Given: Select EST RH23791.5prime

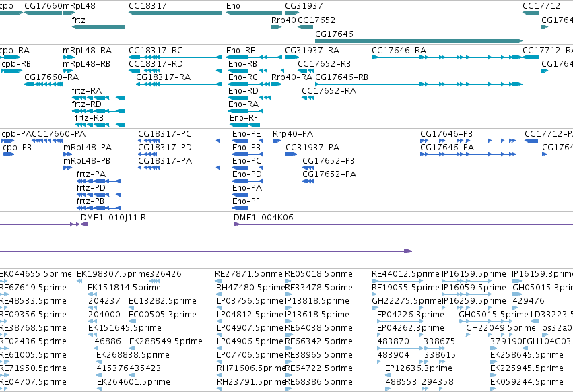Looking at the screenshot, I should pos(251,382).
